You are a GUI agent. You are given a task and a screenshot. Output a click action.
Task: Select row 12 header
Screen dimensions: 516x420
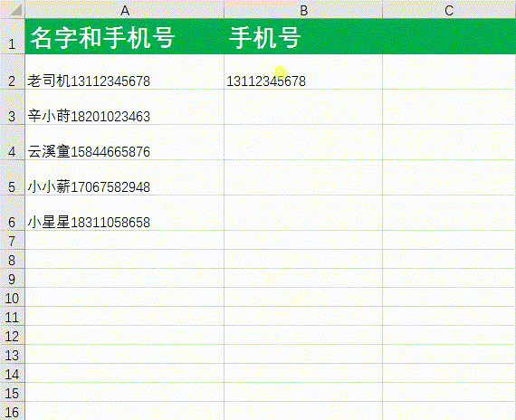click(x=13, y=335)
